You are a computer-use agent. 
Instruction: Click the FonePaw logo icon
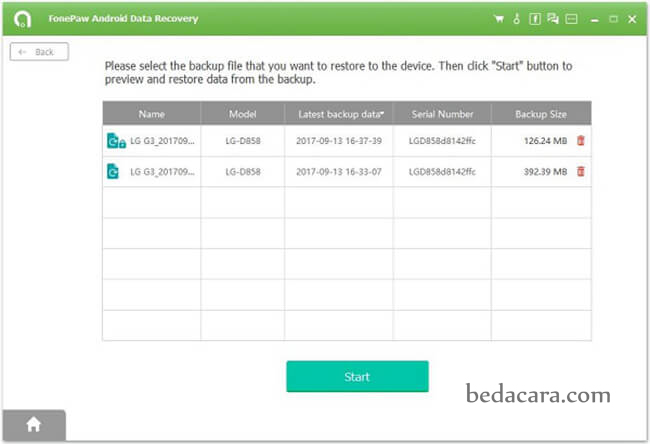[x=21, y=19]
